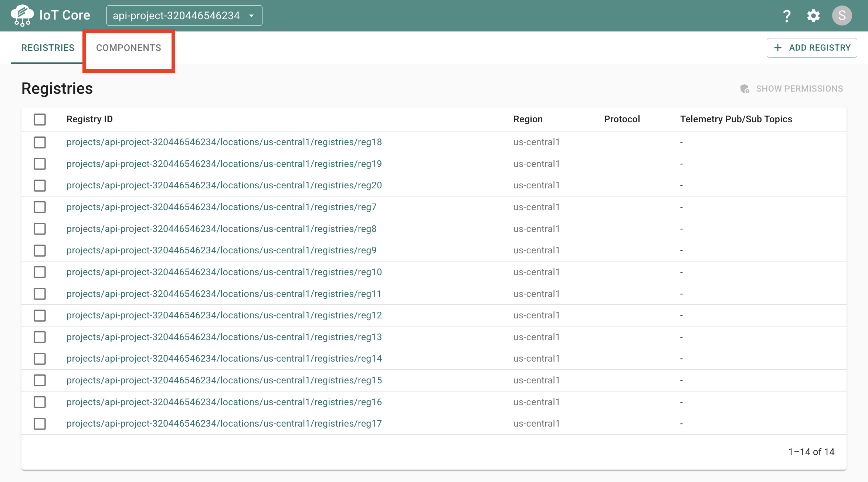
Task: Click the us-central1 region cell for reg10
Action: [536, 272]
